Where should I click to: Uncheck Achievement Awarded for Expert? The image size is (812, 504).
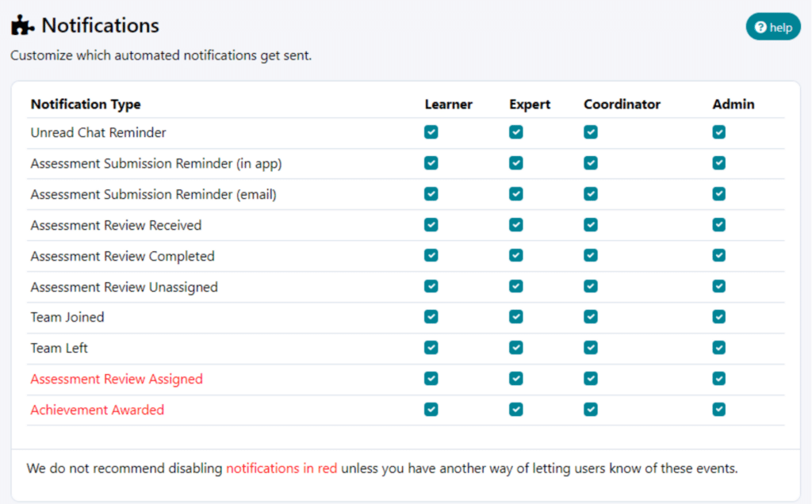515,410
